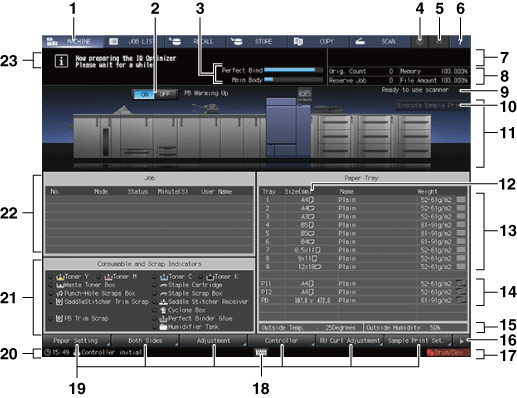This screenshot has height=398, width=517.
Task: Click the information icon beside the IQ Optimizer message
Action: [62, 61]
